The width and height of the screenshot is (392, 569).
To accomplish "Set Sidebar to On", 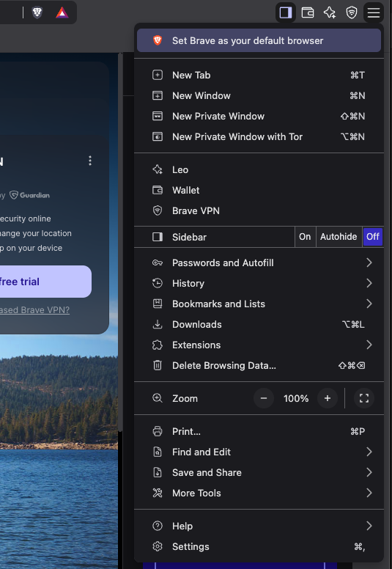I will pos(305,237).
